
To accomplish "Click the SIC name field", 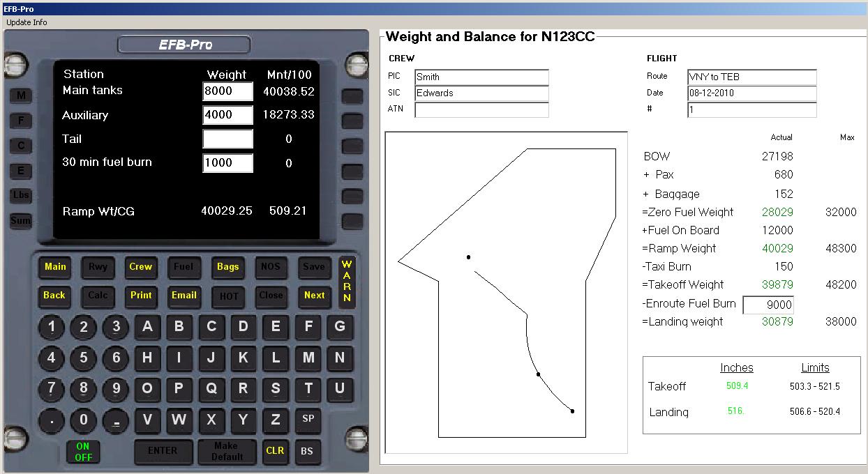I will tap(482, 93).
